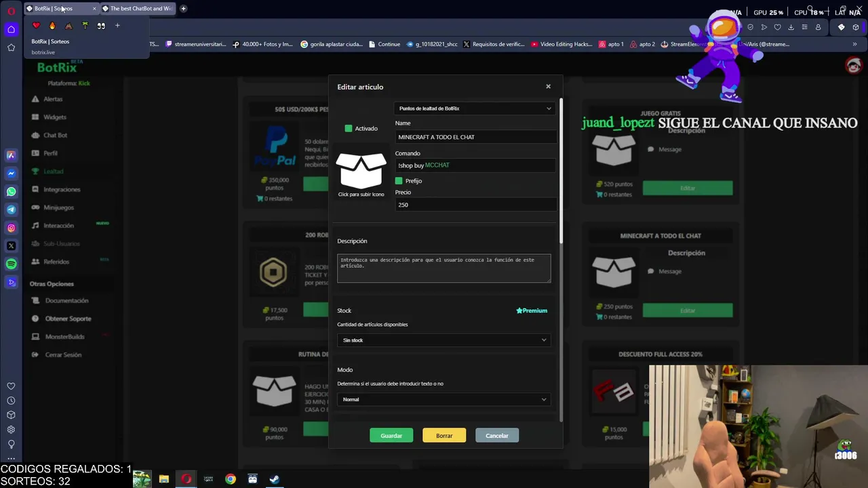868x488 pixels.
Task: Click the Opera sidebar home icon
Action: [11, 29]
